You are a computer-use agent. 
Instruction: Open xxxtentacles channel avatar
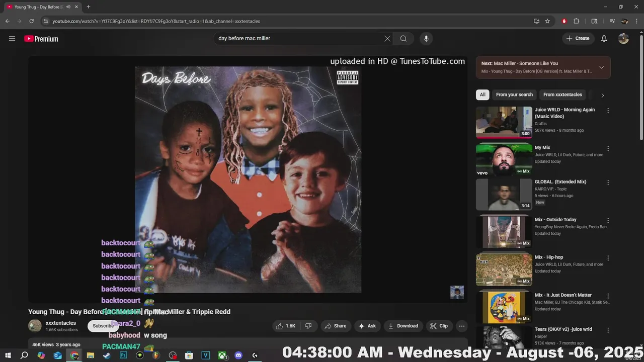click(35, 326)
